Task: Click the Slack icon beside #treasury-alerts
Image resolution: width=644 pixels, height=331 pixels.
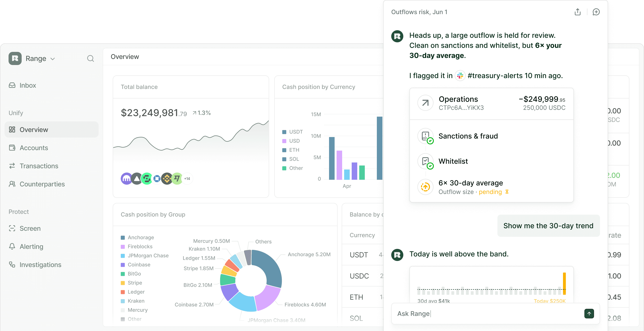Action: pyautogui.click(x=460, y=76)
